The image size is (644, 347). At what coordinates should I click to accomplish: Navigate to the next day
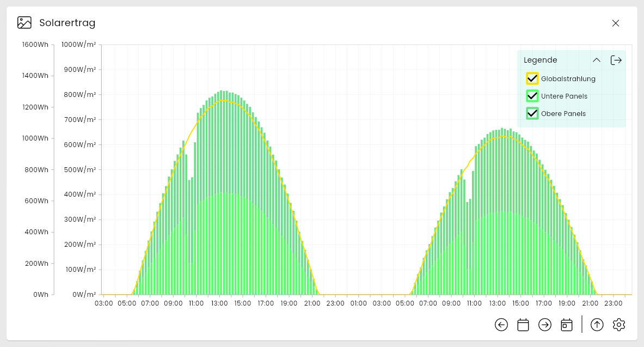click(545, 325)
